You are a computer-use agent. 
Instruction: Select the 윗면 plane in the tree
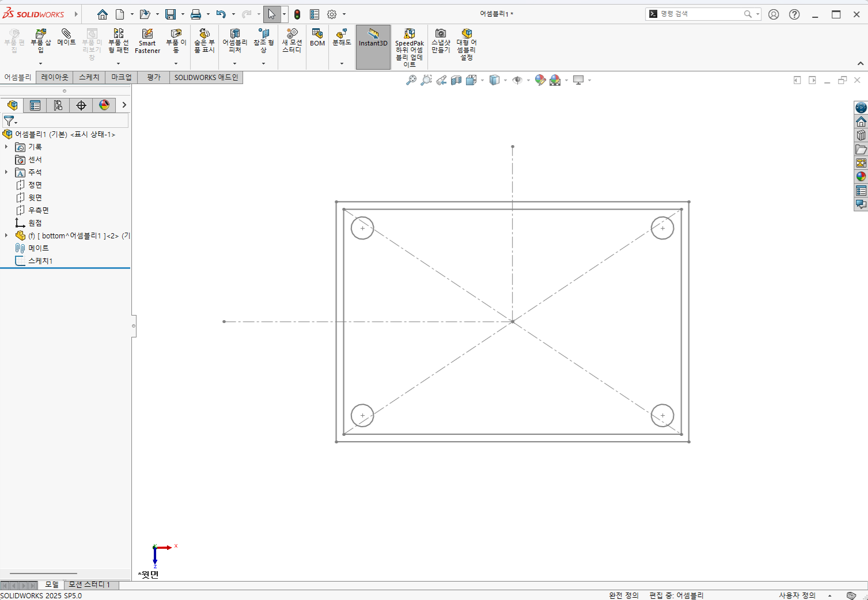[35, 198]
